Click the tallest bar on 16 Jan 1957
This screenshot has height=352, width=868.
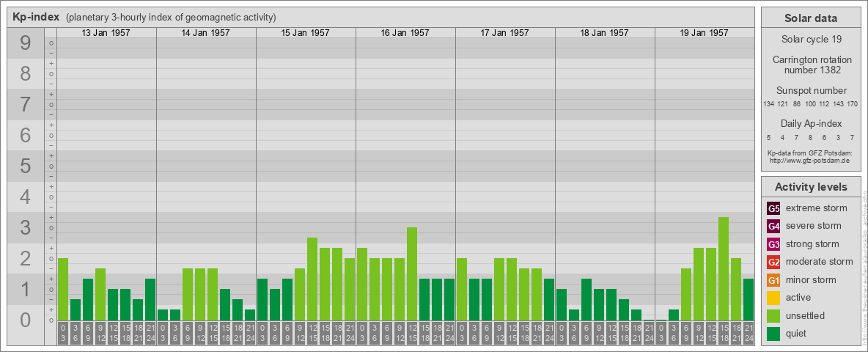coord(411,274)
